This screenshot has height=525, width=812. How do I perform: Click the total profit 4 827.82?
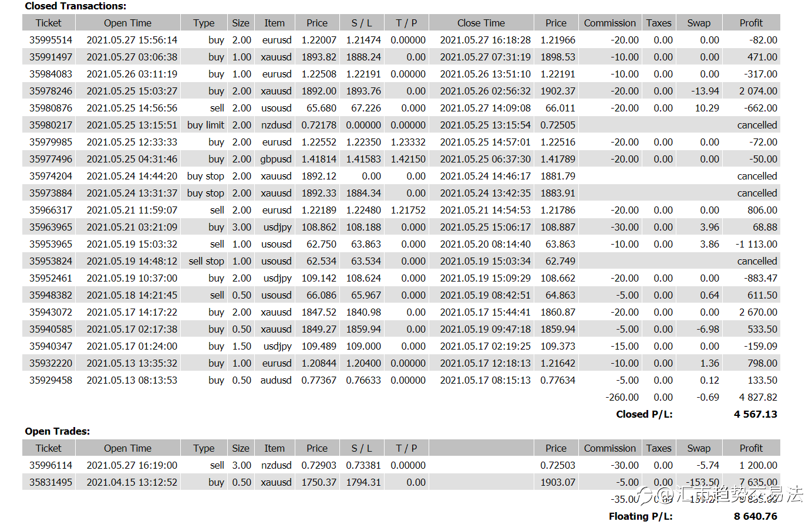[758, 397]
